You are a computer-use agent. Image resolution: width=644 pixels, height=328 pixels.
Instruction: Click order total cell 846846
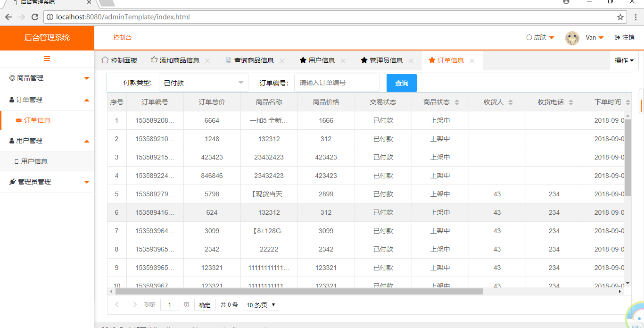click(212, 176)
